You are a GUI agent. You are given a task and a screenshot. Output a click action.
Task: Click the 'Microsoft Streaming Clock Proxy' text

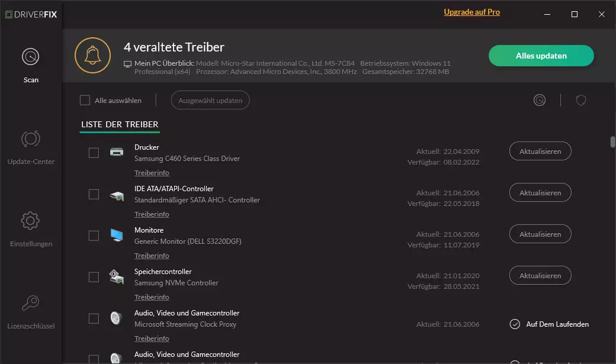coord(185,324)
